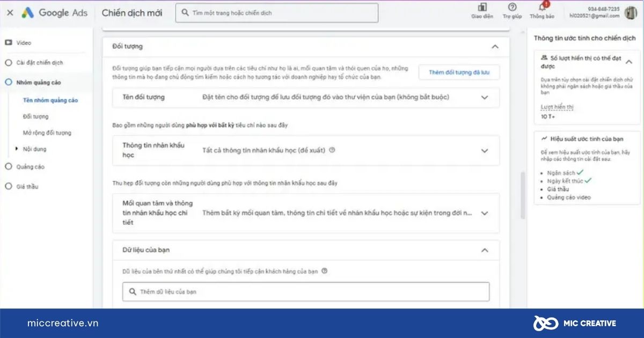Viewport: 644px width, 338px height.
Task: Click the Thêm dữ liệu của bạn search field
Action: (306, 292)
